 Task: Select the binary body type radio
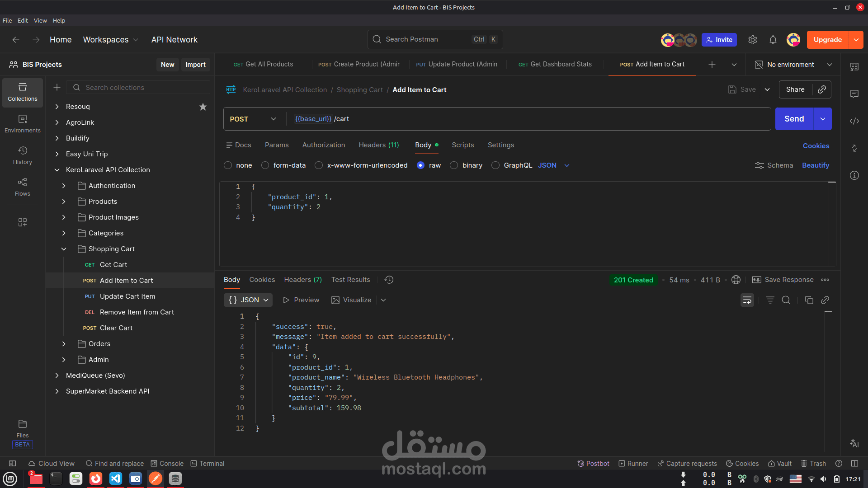(x=454, y=165)
